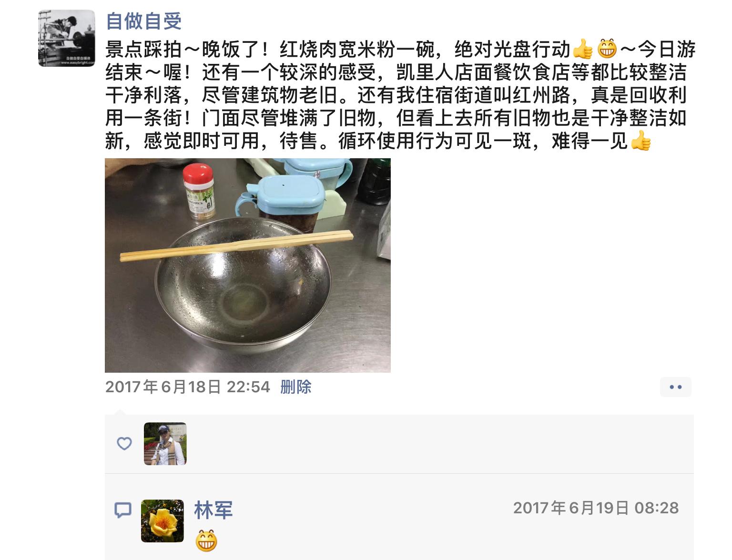Click the grinning emoji in 林军's comment
This screenshot has height=560, width=732.
click(x=206, y=541)
